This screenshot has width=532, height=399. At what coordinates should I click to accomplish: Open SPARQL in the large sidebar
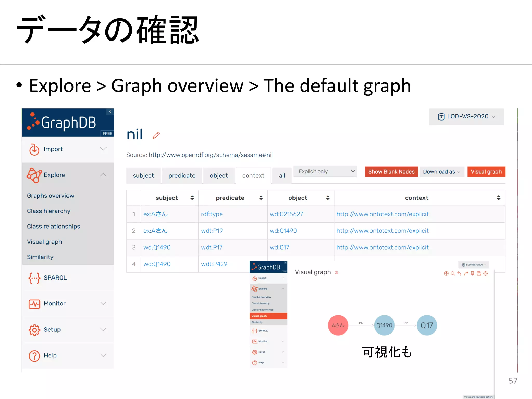pos(68,278)
